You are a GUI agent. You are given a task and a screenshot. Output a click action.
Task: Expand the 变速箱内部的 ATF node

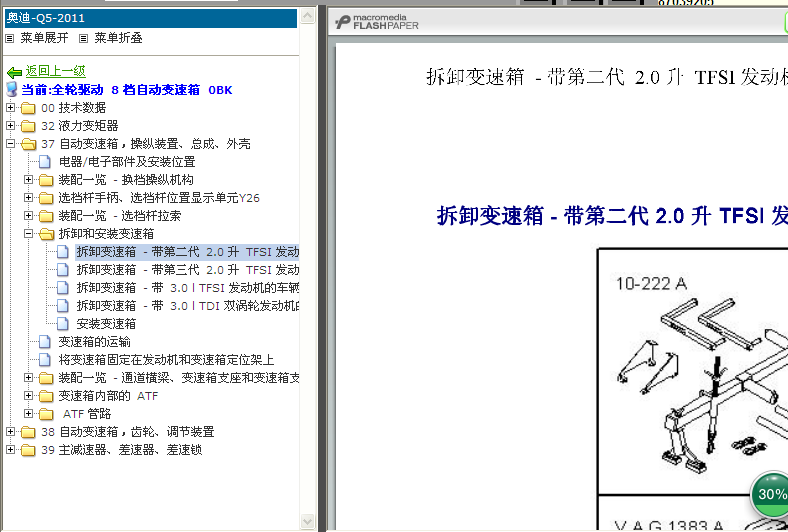point(29,395)
